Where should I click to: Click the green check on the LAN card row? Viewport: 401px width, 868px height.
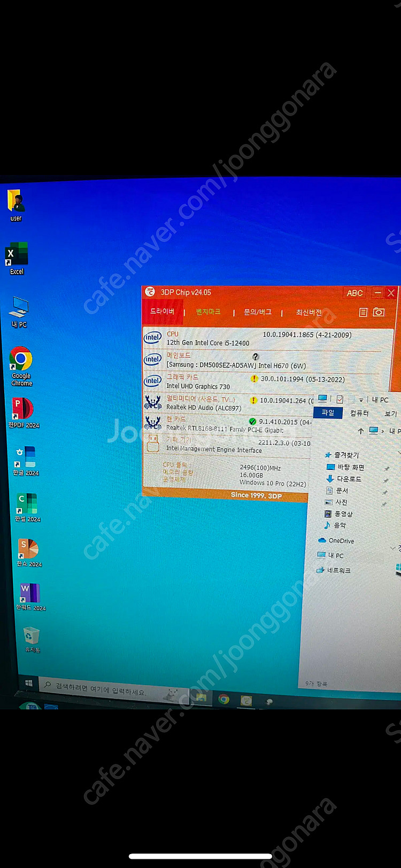[252, 422]
